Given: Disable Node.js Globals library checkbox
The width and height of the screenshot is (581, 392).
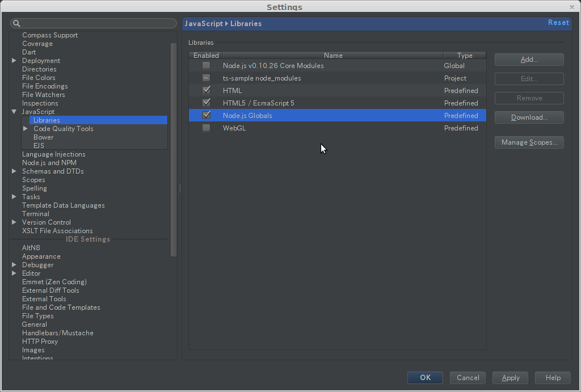Looking at the screenshot, I should coord(206,115).
